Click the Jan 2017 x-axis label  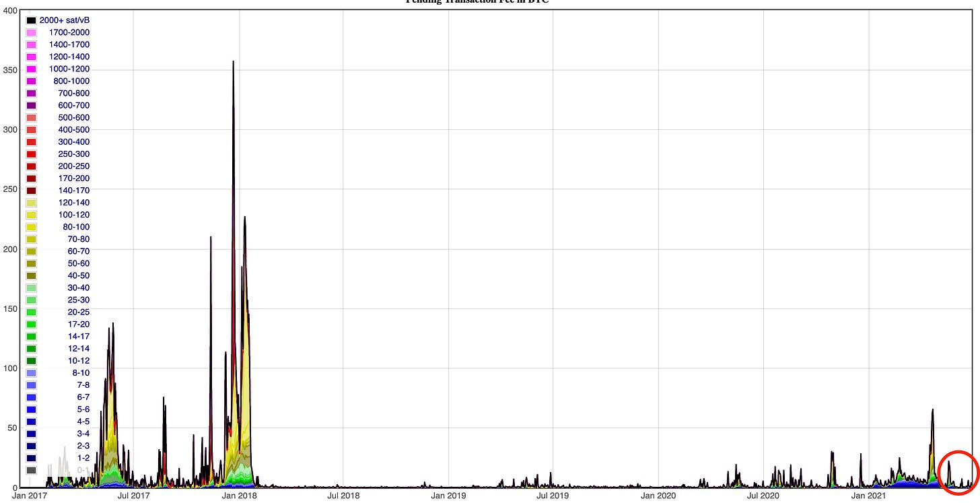tap(29, 496)
